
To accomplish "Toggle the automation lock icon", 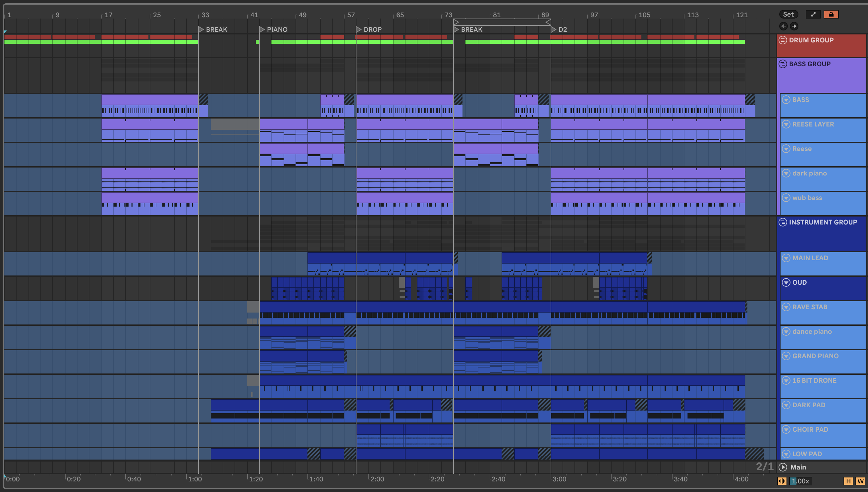I will click(x=831, y=14).
